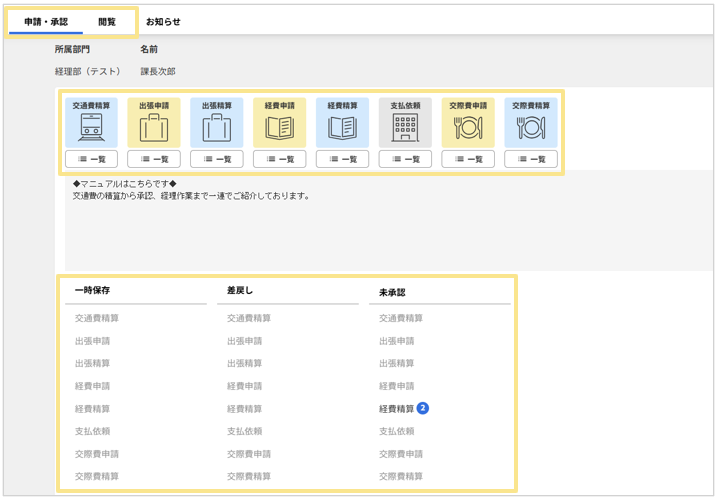718x501 pixels.
Task: Open the yellow 出張申請 briefcase icon
Action: pos(154,123)
